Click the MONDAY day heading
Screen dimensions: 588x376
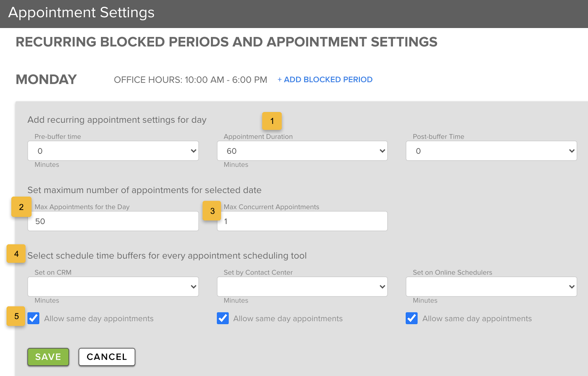coord(46,79)
